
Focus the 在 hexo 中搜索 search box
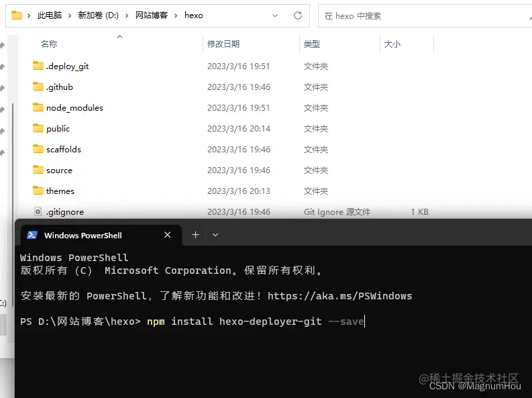point(425,16)
